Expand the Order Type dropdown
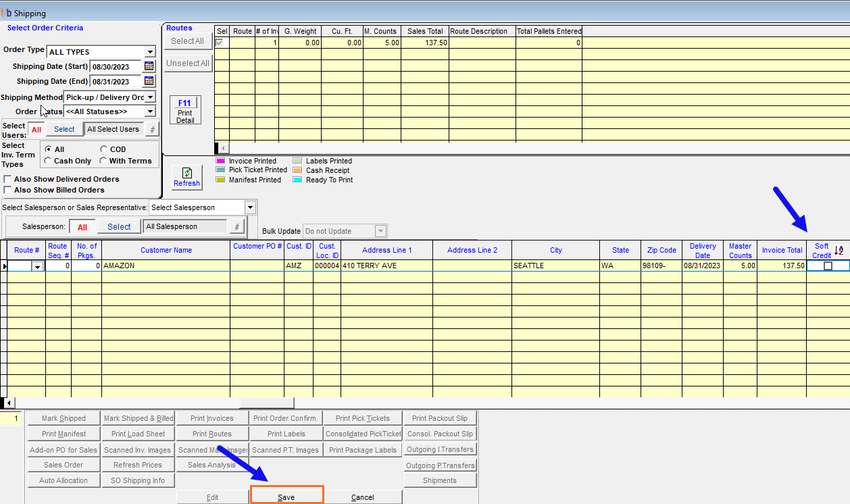The image size is (850, 504). [150, 52]
